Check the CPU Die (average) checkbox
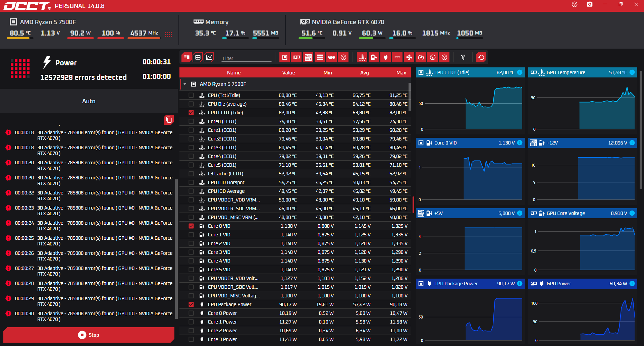644x346 pixels. point(191,104)
